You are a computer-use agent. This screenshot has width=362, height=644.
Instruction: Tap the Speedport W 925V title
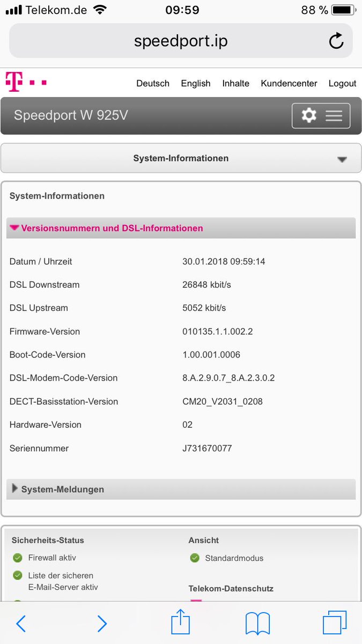(71, 115)
